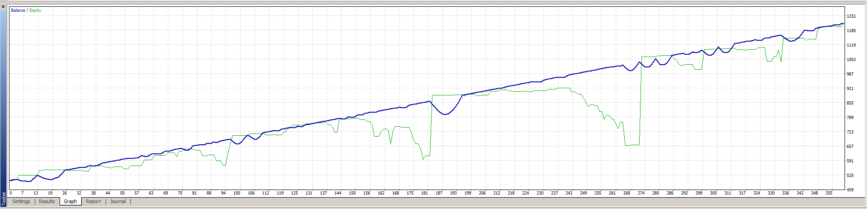Click the 100 label on the horizontal axis
The width and height of the screenshot is (868, 209).
click(x=237, y=193)
